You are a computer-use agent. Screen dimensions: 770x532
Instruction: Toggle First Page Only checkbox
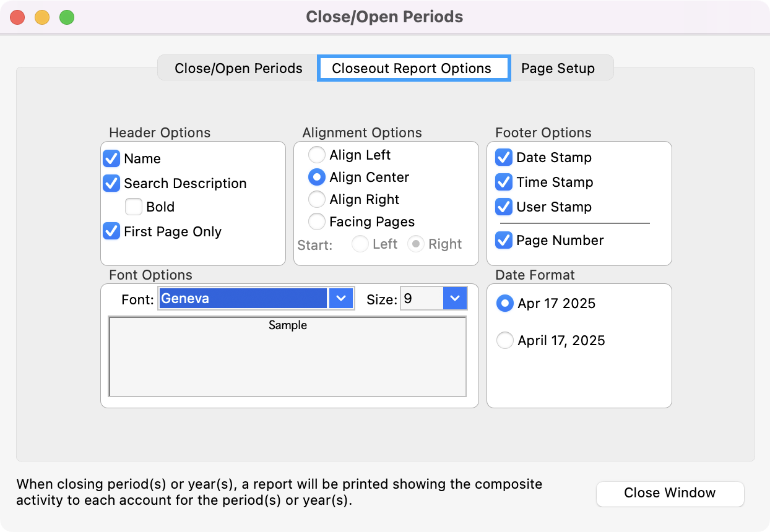pos(111,231)
